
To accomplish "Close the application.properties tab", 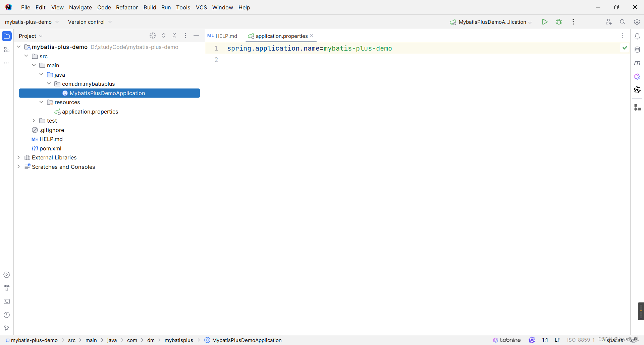I will [x=312, y=36].
